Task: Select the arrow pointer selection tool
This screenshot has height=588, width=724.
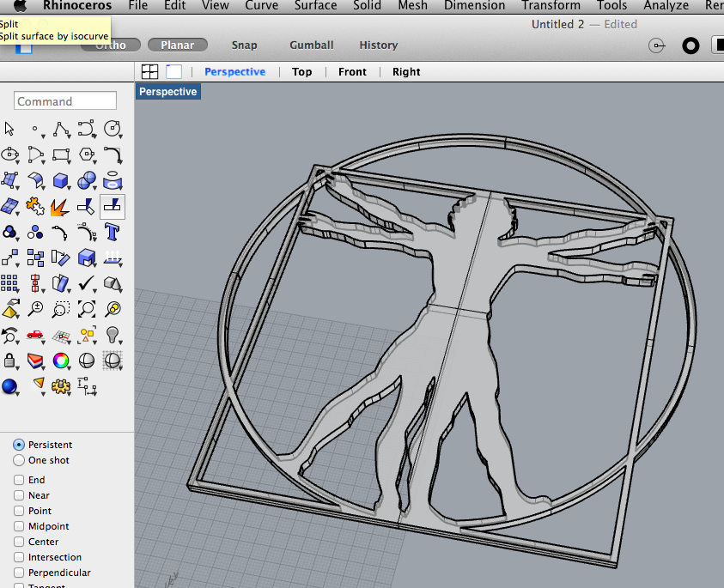Action: coord(9,129)
